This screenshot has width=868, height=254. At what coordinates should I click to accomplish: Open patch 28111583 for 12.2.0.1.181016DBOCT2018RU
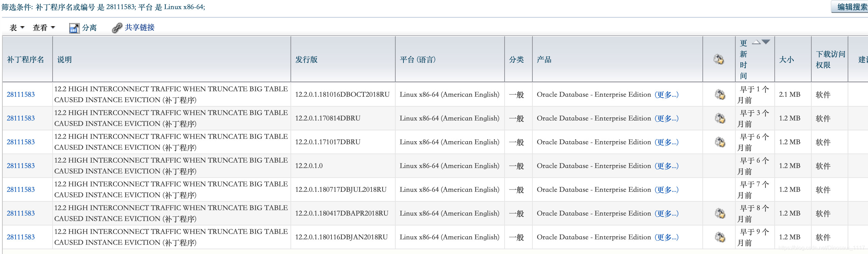pyautogui.click(x=21, y=94)
